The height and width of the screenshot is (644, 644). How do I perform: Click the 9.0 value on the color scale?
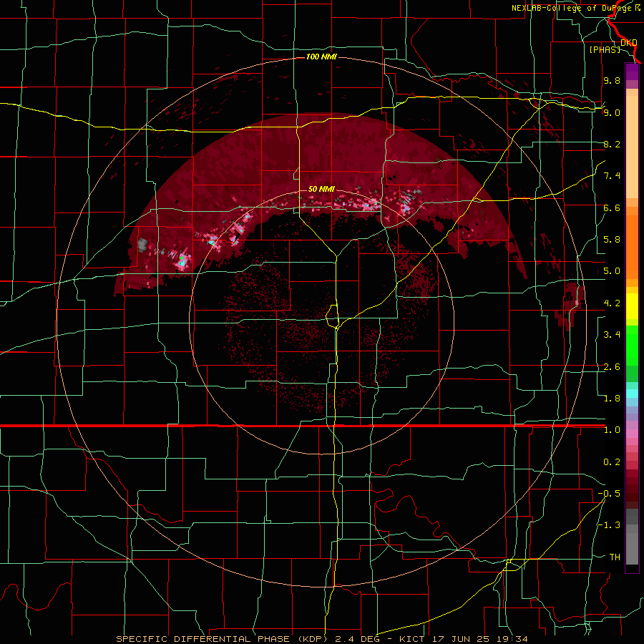[612, 112]
